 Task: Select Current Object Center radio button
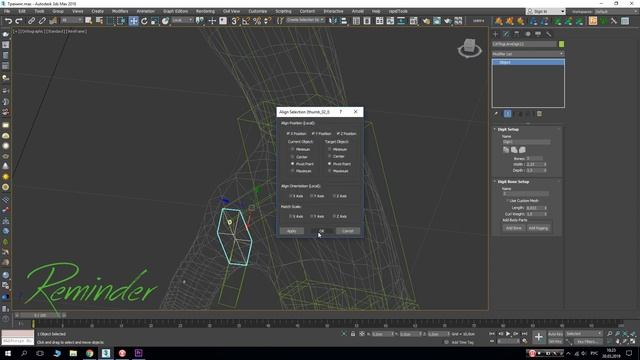click(x=292, y=157)
